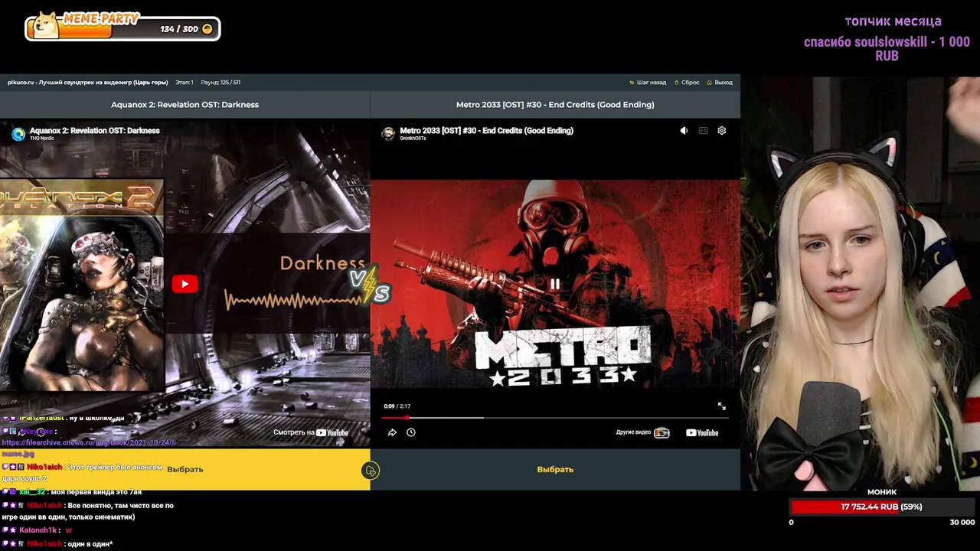This screenshot has width=980, height=551.
Task: Click Meme Party '134 / 300' counter
Action: point(180,29)
